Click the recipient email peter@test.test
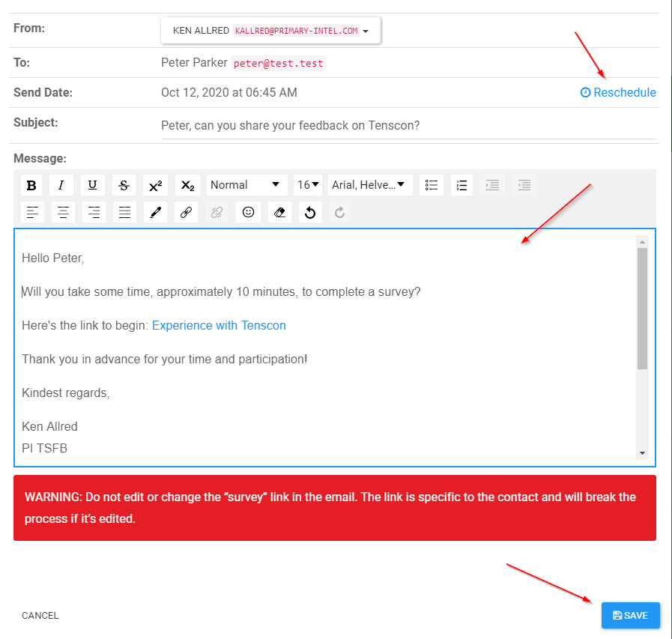Image resolution: width=672 pixels, height=639 pixels. (279, 64)
